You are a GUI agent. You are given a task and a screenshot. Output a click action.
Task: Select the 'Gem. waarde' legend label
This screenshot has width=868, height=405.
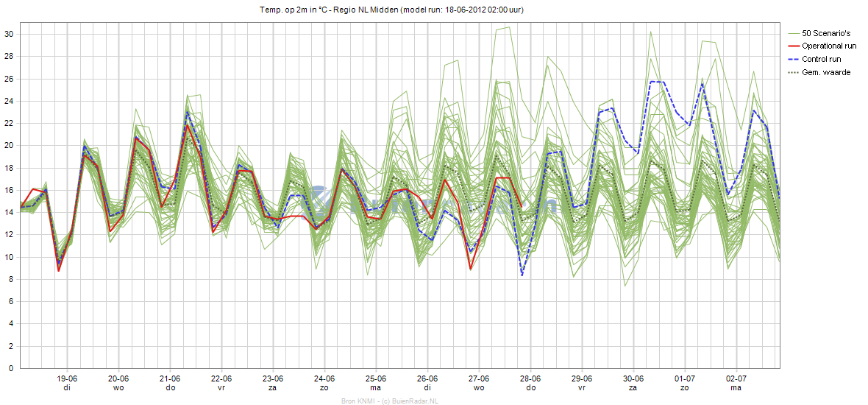pyautogui.click(x=826, y=73)
